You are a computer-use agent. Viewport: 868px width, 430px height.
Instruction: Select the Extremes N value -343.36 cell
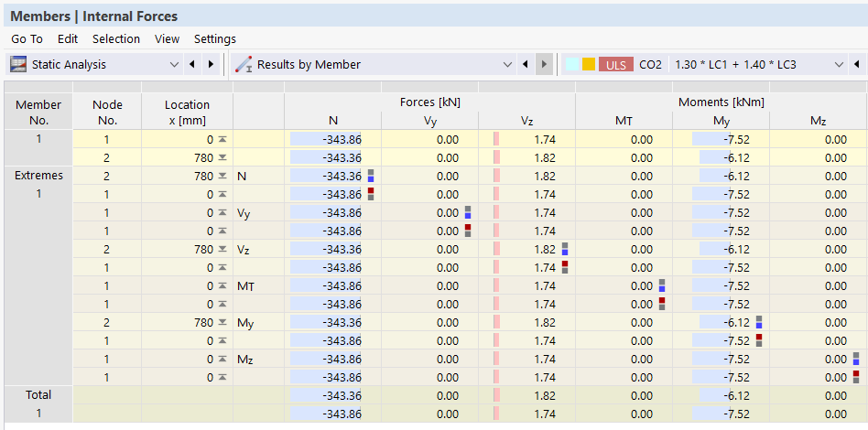332,176
